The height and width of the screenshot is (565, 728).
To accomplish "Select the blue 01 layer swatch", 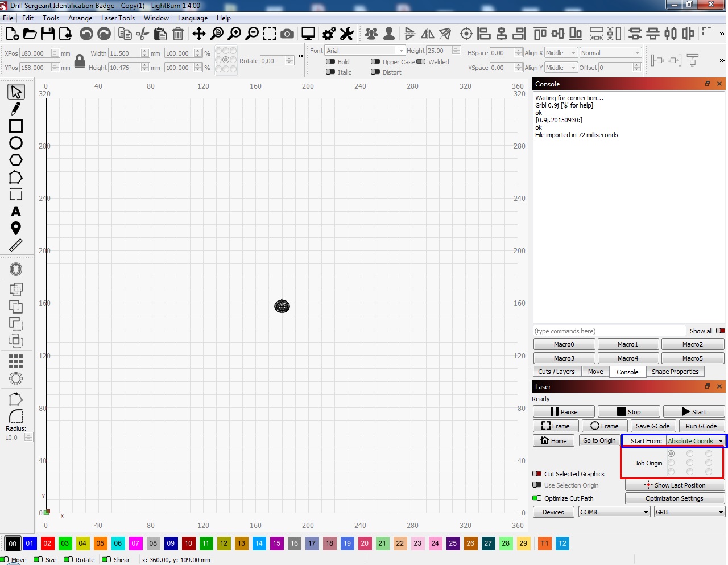I will 30,543.
